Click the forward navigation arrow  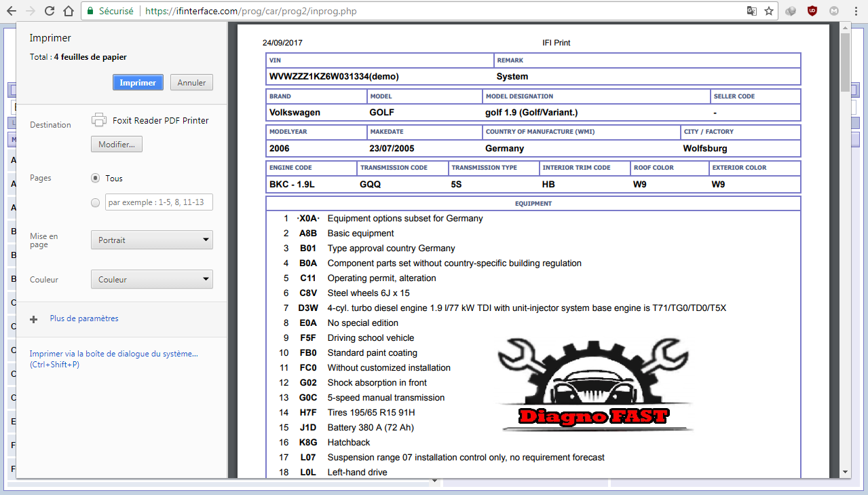pos(30,11)
